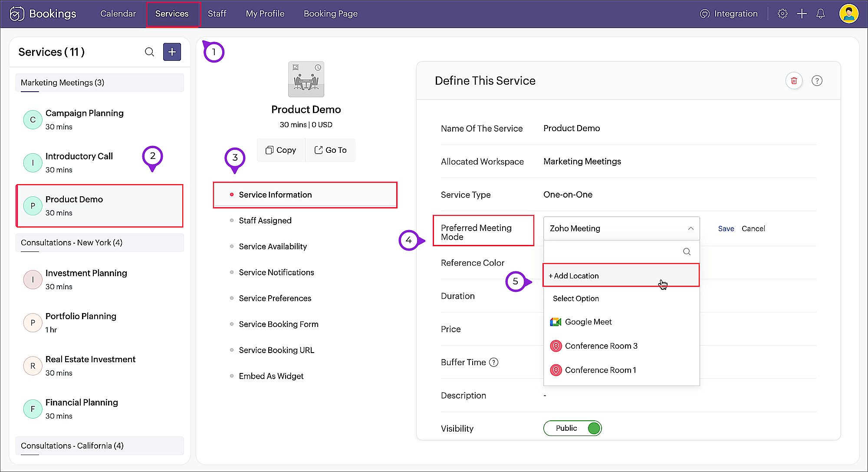Choose Conference Room 3 option
The height and width of the screenshot is (472, 868).
click(621, 346)
